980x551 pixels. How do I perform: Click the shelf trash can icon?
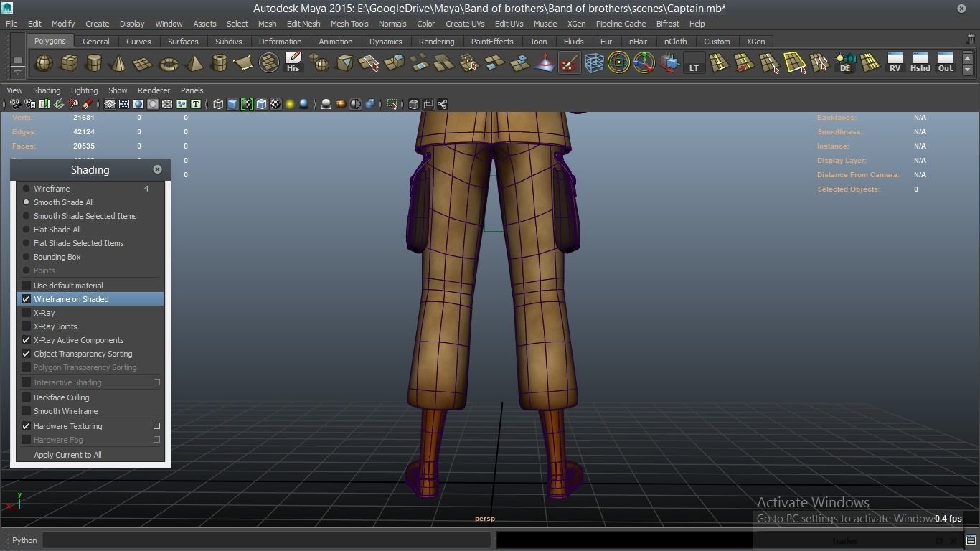point(971,39)
